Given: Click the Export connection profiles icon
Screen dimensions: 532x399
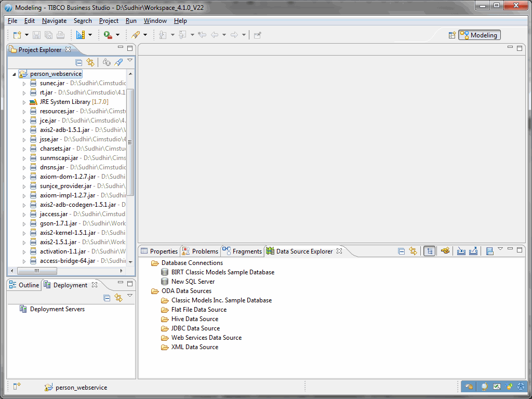Looking at the screenshot, I should tap(473, 251).
